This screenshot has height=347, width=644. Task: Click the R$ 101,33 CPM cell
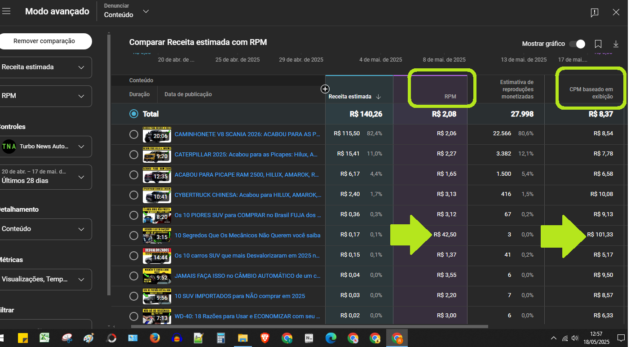click(600, 235)
